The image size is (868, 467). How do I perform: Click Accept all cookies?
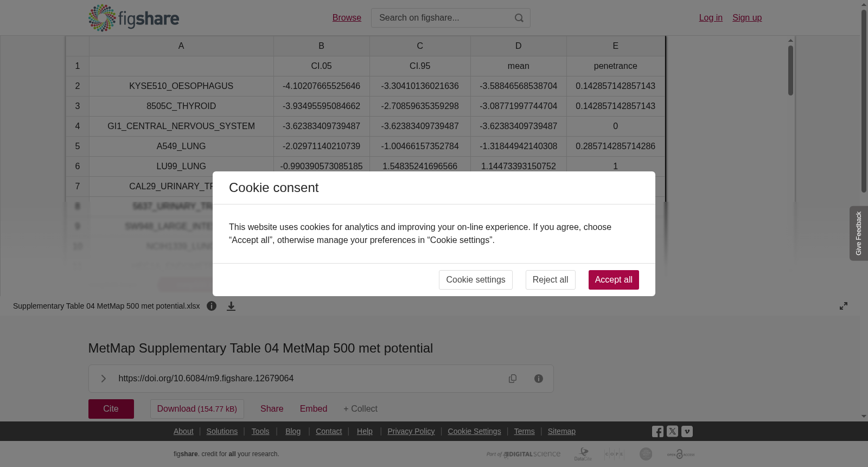tap(614, 280)
